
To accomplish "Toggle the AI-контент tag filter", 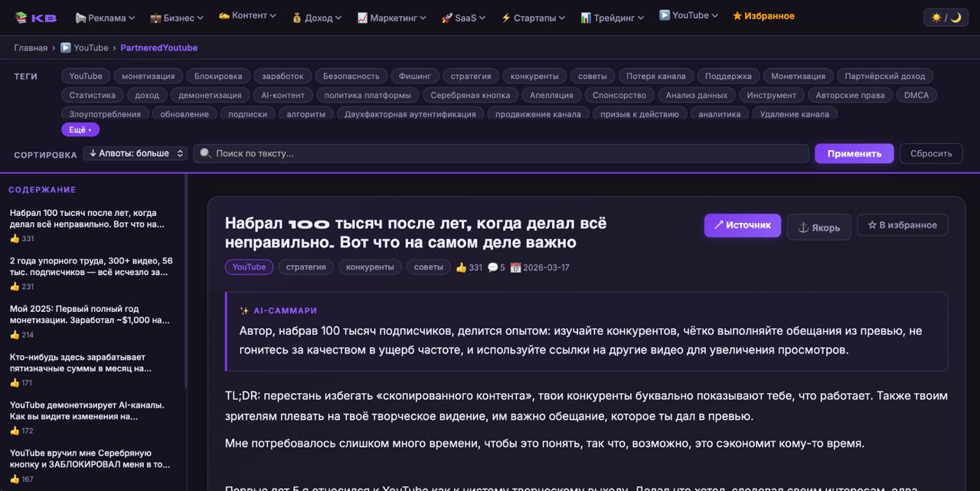I will click(x=283, y=95).
